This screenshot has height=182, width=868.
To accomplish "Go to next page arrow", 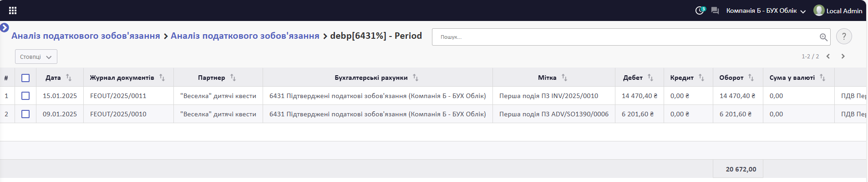I will 843,56.
